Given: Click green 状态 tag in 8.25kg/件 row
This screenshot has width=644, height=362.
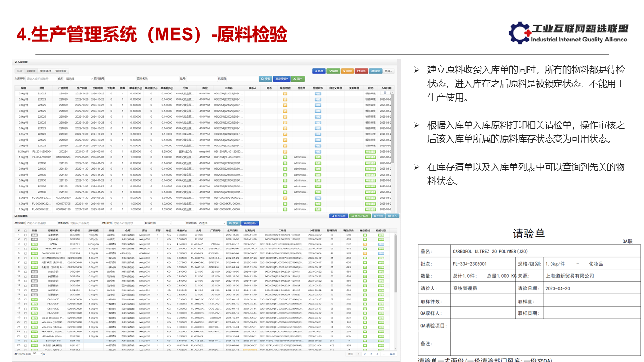Looking at the screenshot, I should [x=371, y=151].
